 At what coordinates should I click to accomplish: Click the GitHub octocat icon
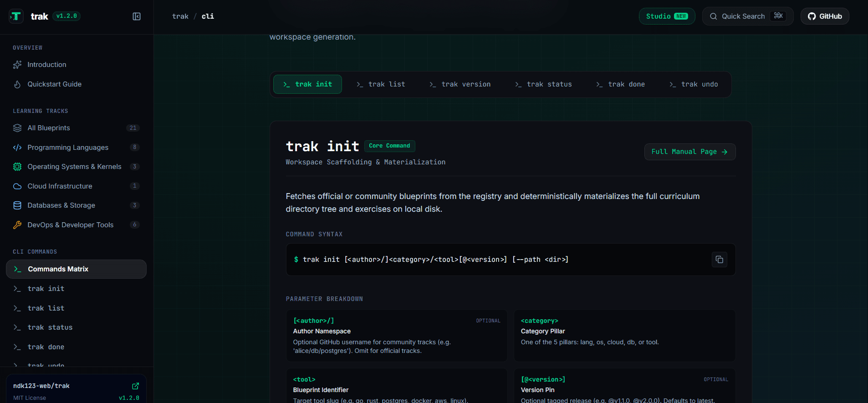click(x=812, y=16)
